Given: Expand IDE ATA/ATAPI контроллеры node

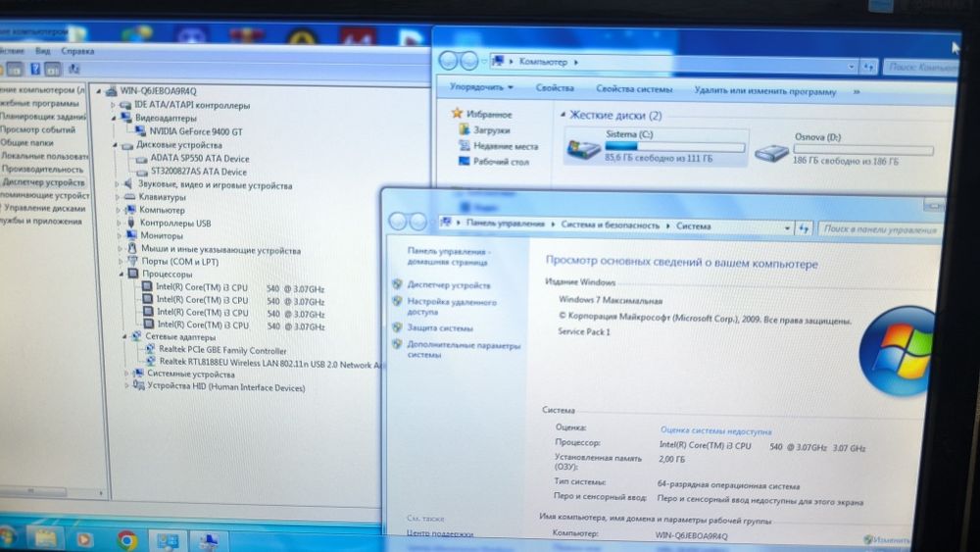Looking at the screenshot, I should [x=113, y=105].
